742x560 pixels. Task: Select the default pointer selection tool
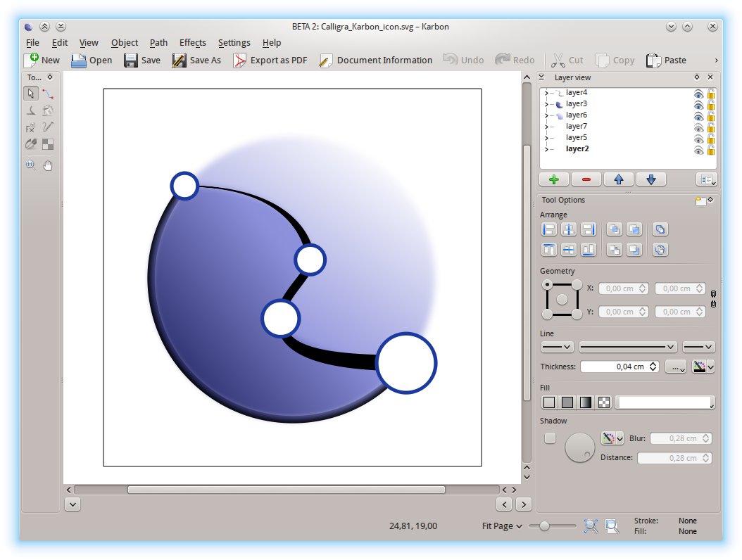point(31,94)
